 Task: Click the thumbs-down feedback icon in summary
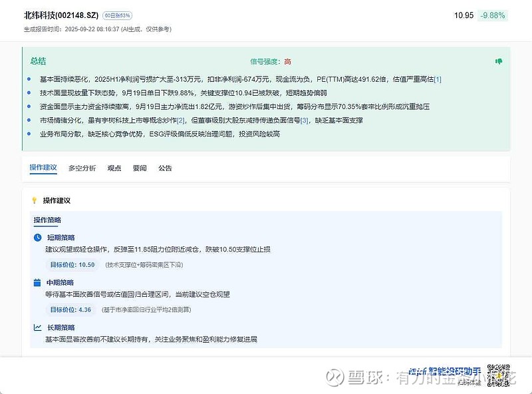[498, 61]
